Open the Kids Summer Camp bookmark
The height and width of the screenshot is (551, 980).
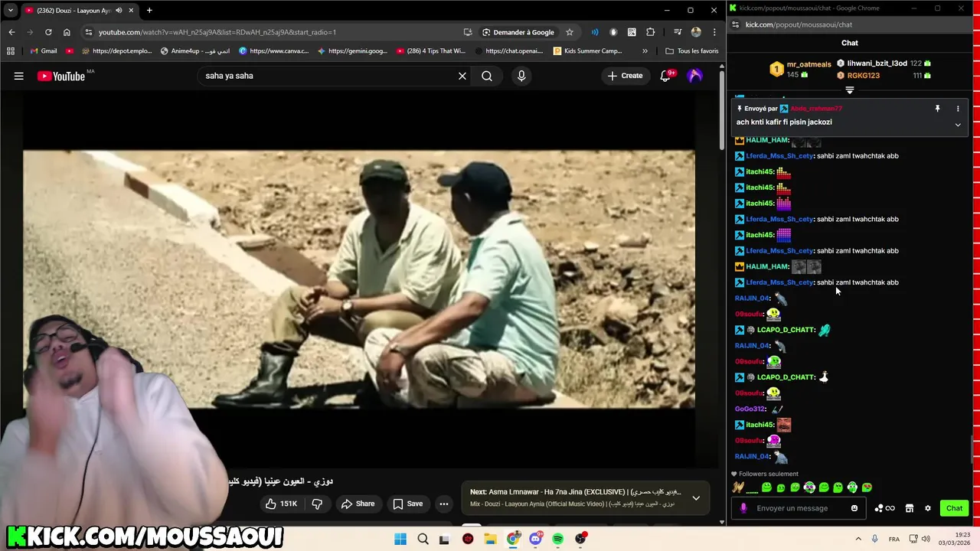[587, 51]
